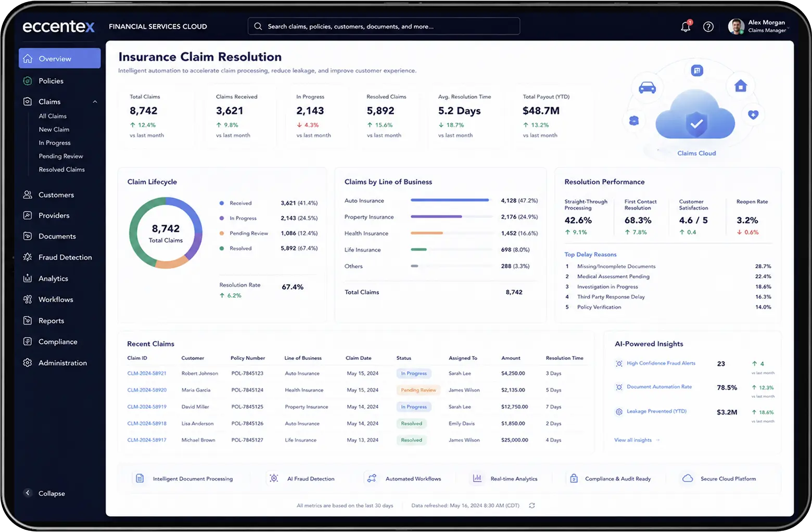Select the Overview menu item
Viewport: 812px width, 532px height.
[59, 59]
